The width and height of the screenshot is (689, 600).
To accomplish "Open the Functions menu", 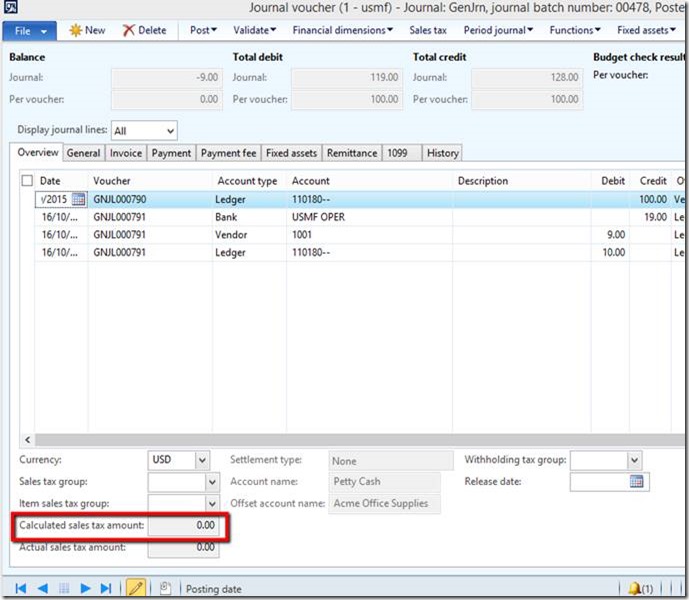I will click(575, 30).
